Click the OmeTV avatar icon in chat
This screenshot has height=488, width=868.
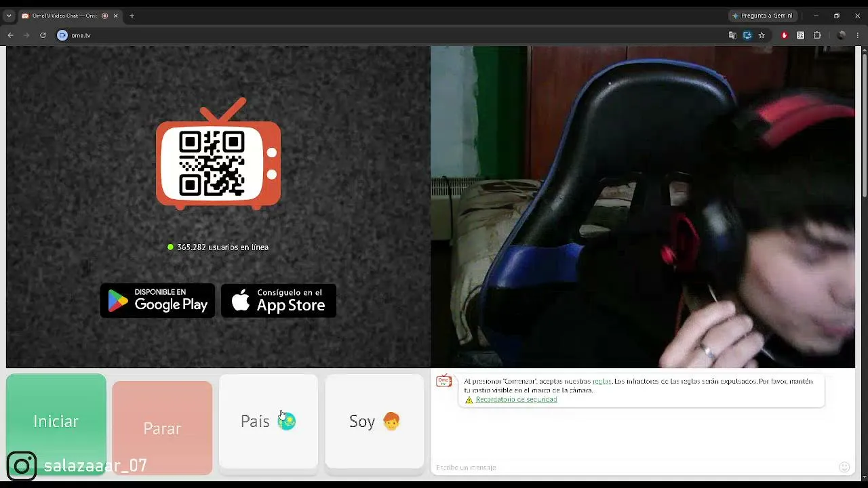click(444, 382)
